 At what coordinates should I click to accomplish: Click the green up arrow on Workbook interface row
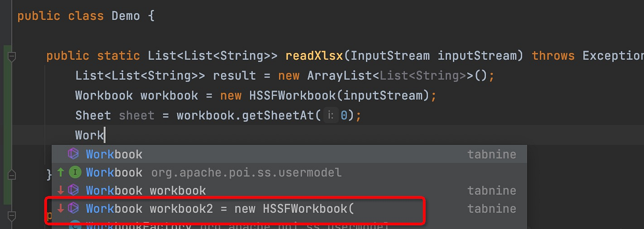point(61,172)
